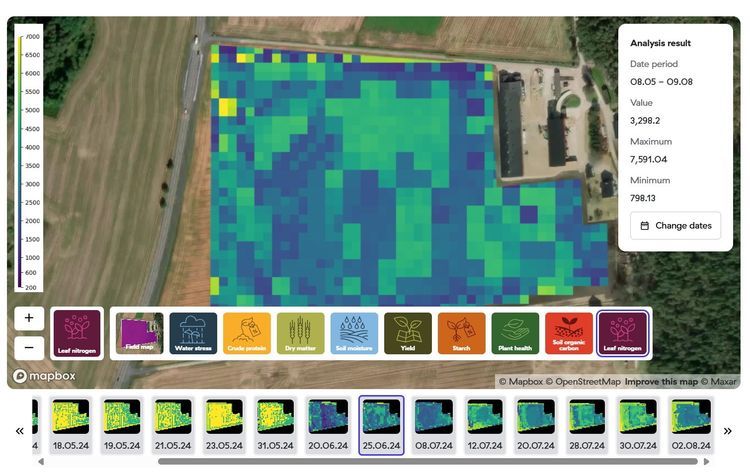This screenshot has width=750, height=474.
Task: Show the Soil moisture layer
Action: tap(354, 333)
